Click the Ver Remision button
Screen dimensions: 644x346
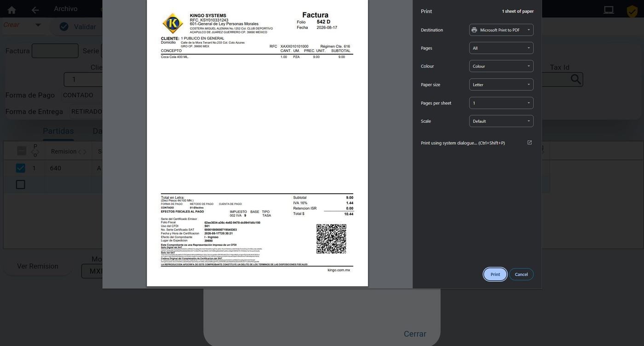click(x=38, y=266)
